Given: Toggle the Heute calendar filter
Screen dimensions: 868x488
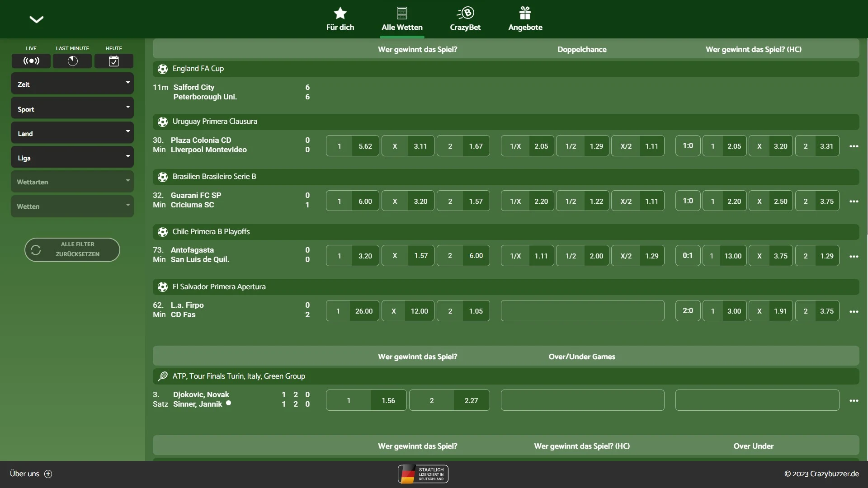Looking at the screenshot, I should (x=114, y=61).
